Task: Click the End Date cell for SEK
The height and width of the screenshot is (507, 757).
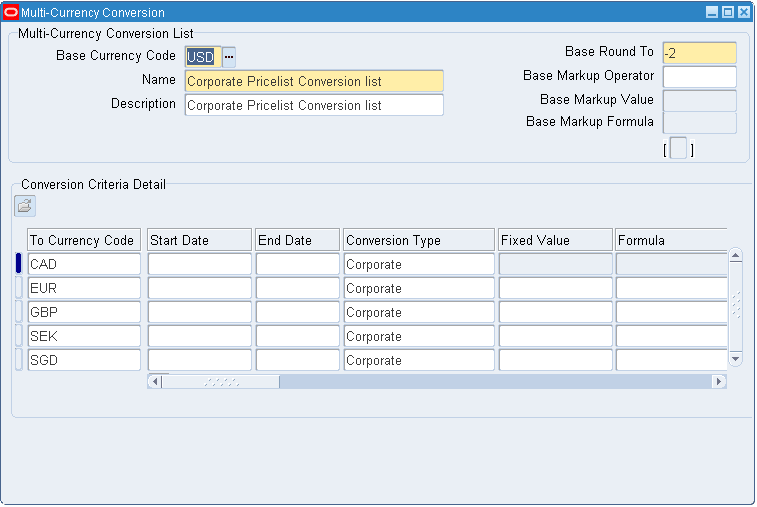Action: tap(297, 336)
